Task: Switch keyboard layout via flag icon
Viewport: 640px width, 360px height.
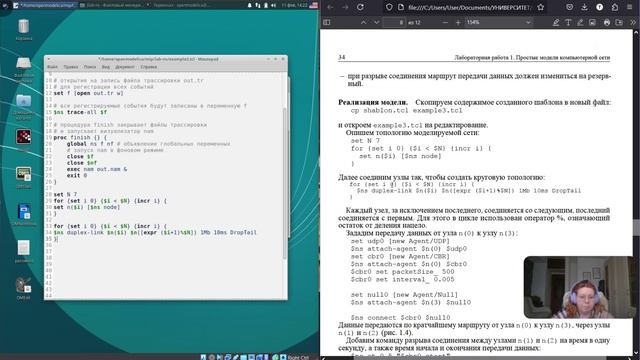Action: pos(313,5)
